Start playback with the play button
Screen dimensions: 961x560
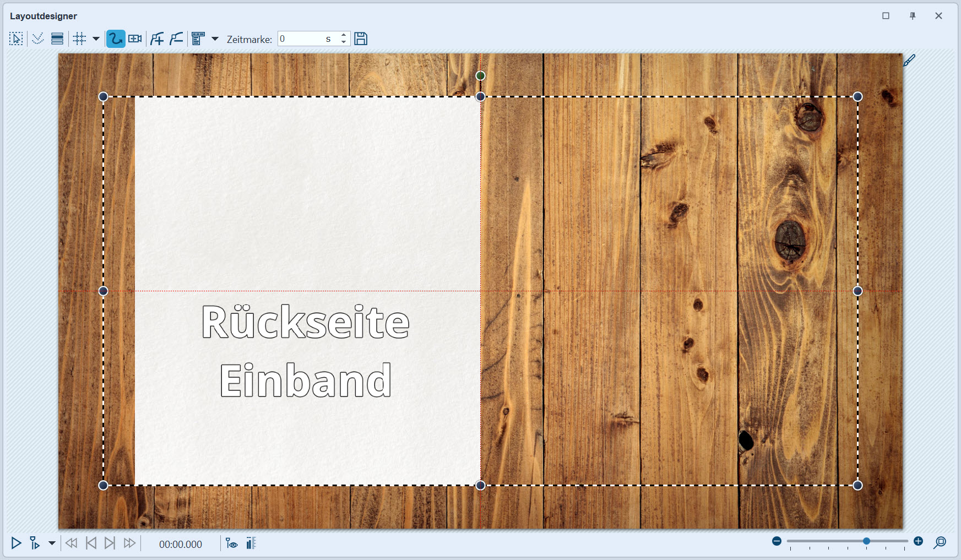click(16, 543)
